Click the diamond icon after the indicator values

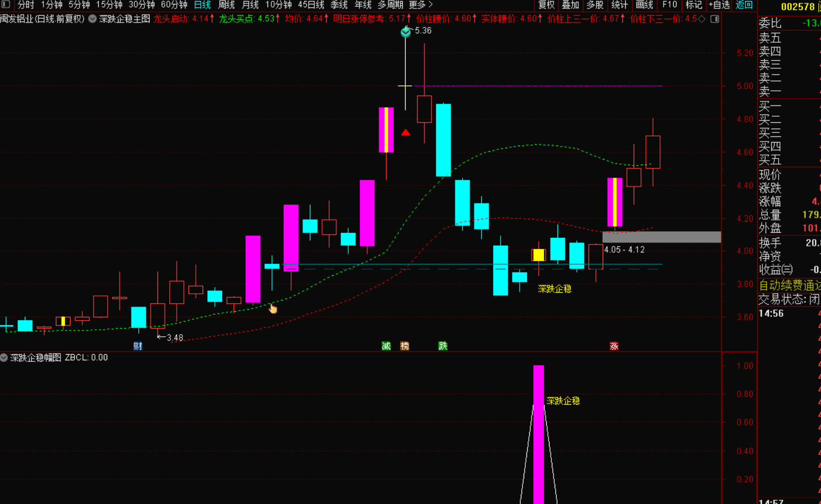coord(702,19)
